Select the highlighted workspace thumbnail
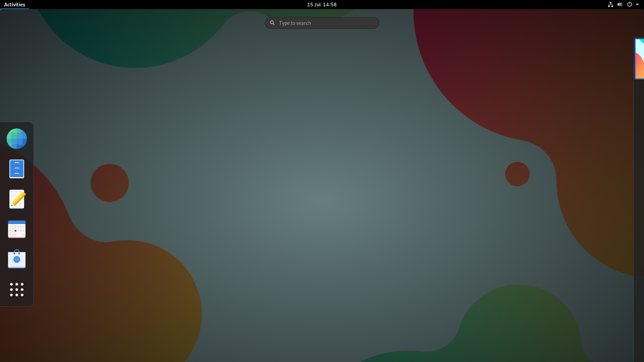Screen dimensions: 644x362 (639, 59)
